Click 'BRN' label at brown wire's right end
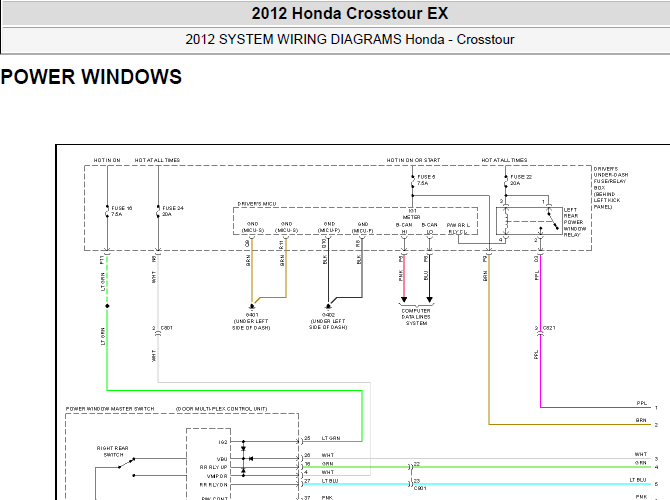The image size is (670, 500). [641, 421]
